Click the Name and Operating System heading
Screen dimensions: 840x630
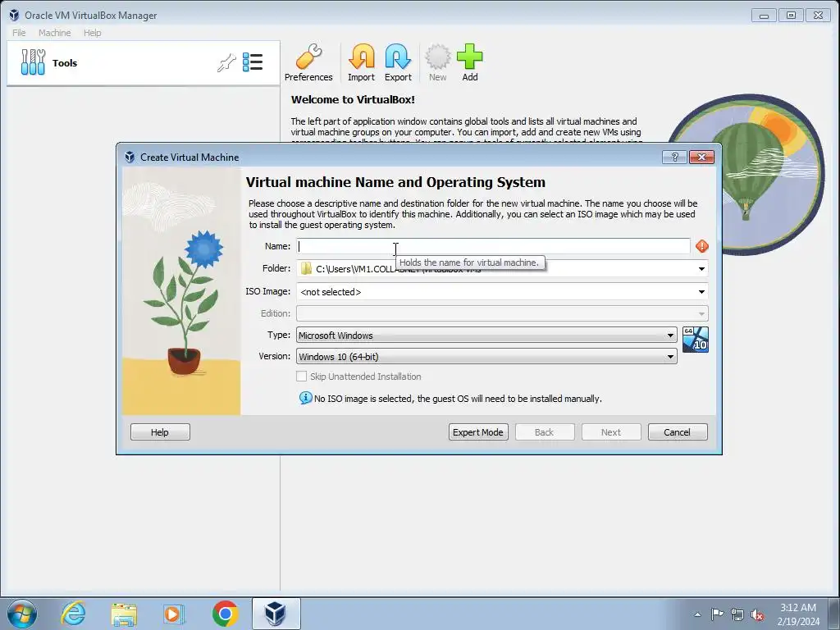point(395,182)
